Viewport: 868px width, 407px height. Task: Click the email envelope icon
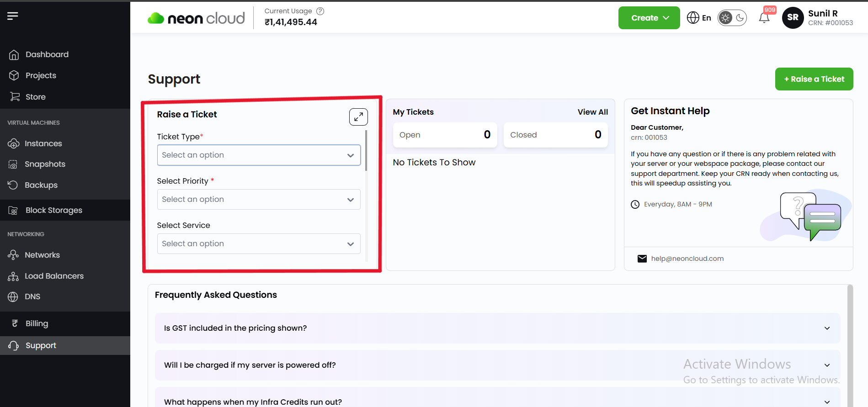642,259
